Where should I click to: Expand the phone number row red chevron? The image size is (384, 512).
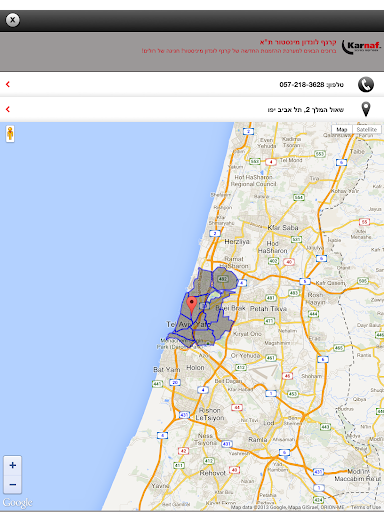coord(8,84)
